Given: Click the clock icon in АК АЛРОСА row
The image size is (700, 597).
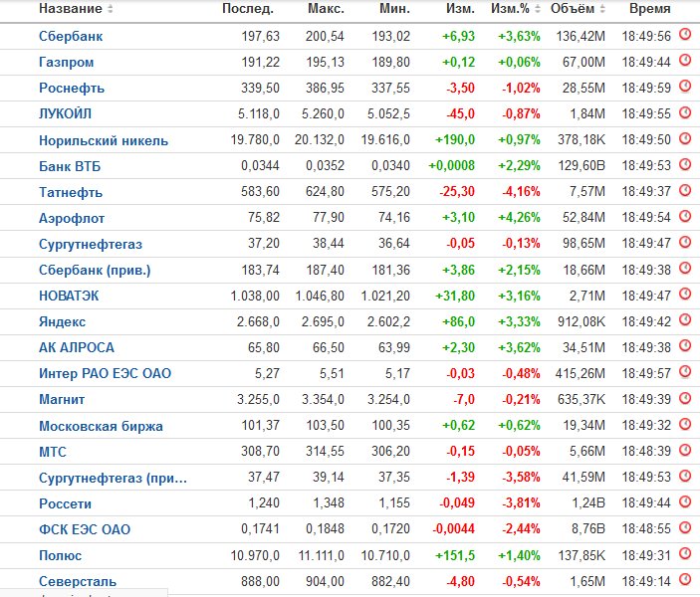Looking at the screenshot, I should pyautogui.click(x=685, y=345).
